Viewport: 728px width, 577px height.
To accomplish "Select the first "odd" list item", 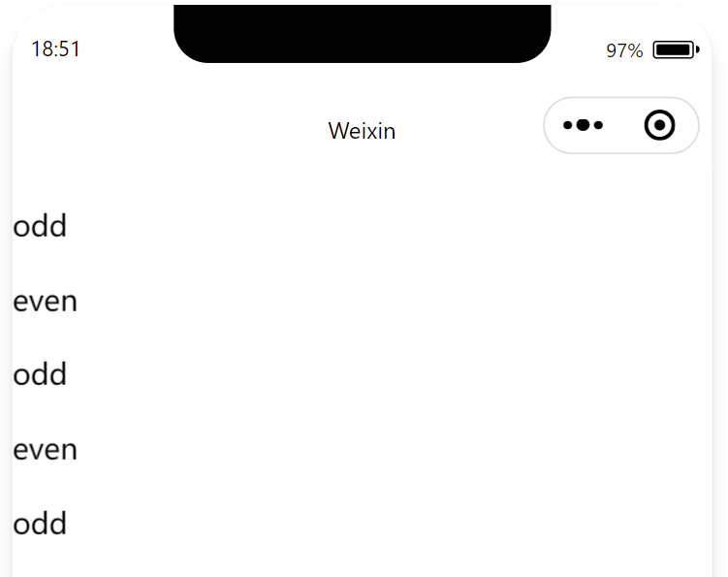I will [40, 226].
